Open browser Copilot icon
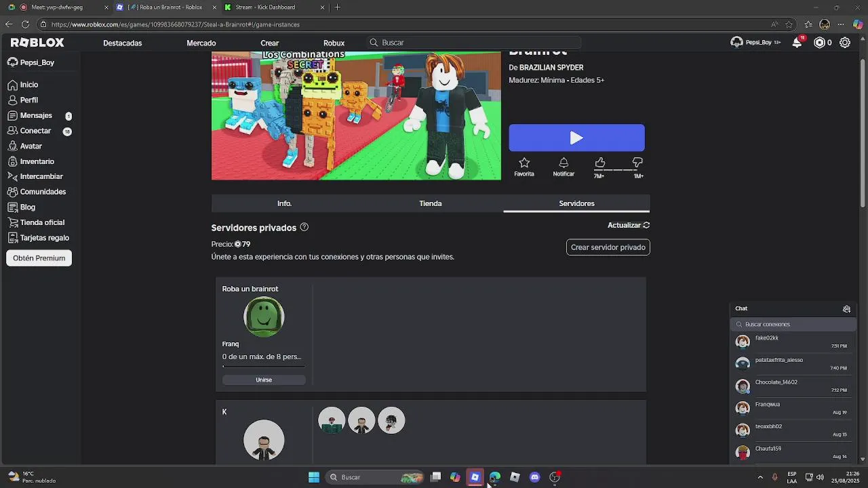 pos(858,24)
